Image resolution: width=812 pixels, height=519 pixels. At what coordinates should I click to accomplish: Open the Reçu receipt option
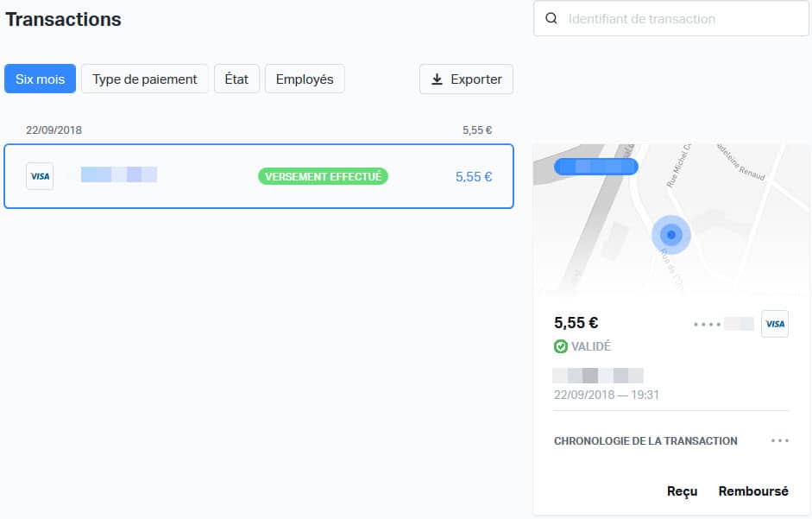coord(682,491)
